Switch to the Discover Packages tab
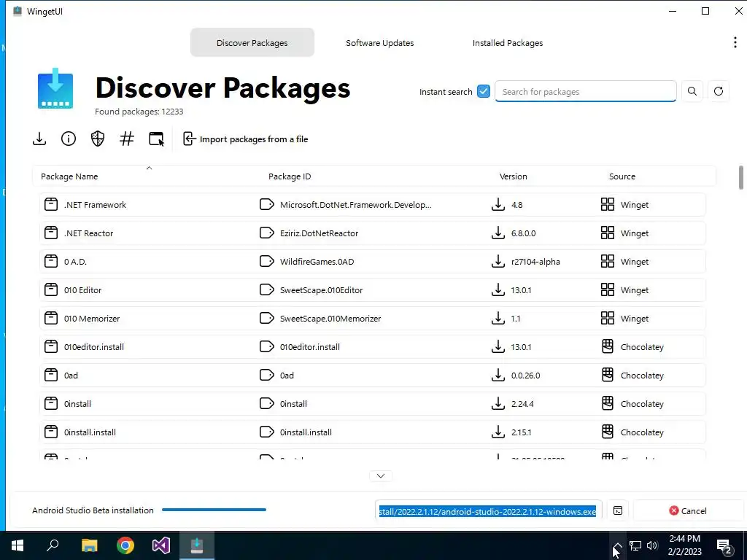This screenshot has width=747, height=560. pos(252,42)
